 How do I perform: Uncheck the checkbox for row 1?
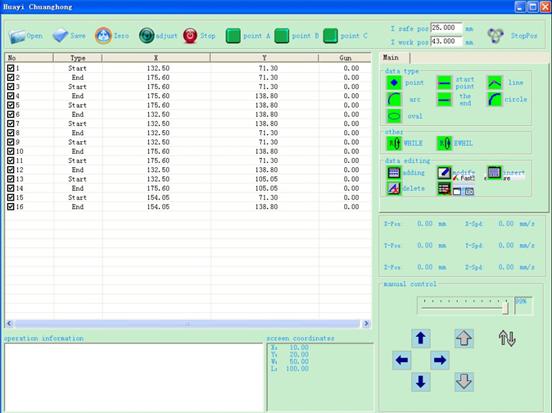click(x=11, y=68)
